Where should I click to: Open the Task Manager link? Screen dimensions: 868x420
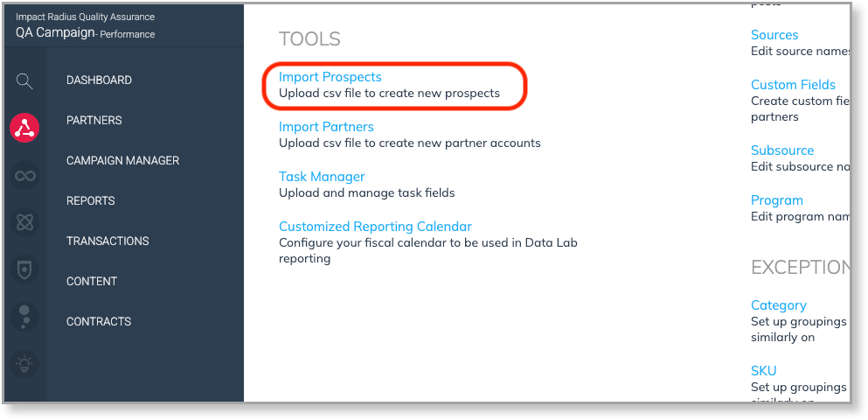[322, 177]
